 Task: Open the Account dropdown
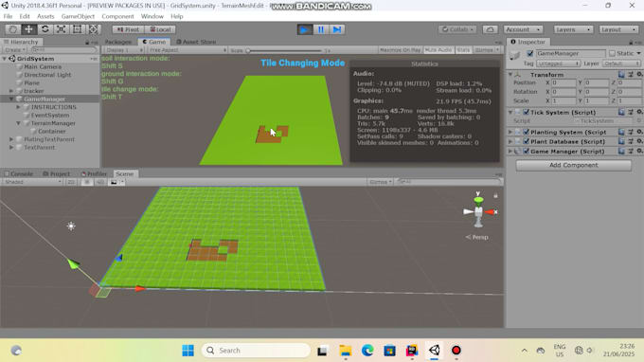click(523, 29)
